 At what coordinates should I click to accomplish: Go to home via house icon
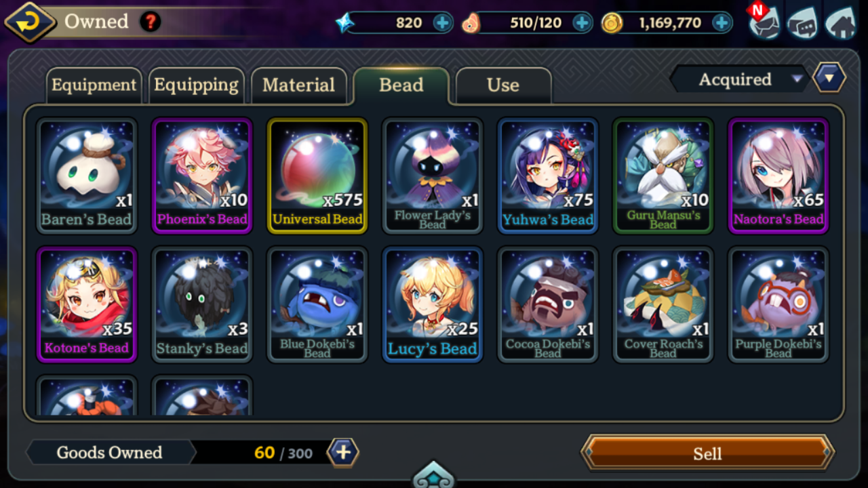click(841, 22)
